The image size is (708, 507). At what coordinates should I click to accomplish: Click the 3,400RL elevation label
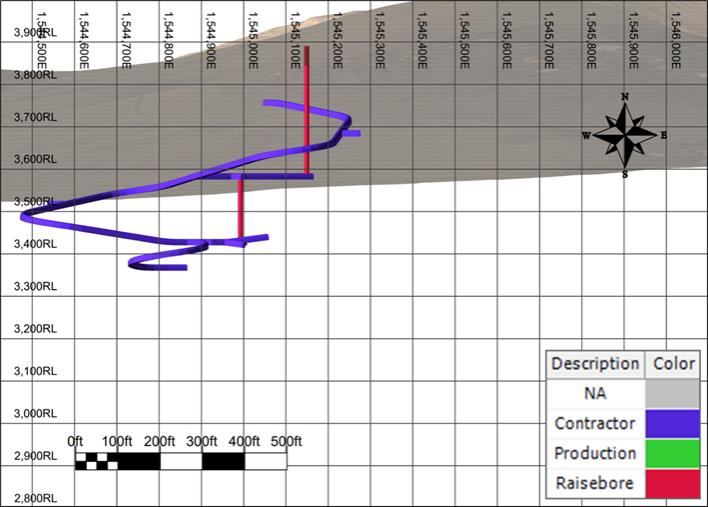pyautogui.click(x=35, y=244)
